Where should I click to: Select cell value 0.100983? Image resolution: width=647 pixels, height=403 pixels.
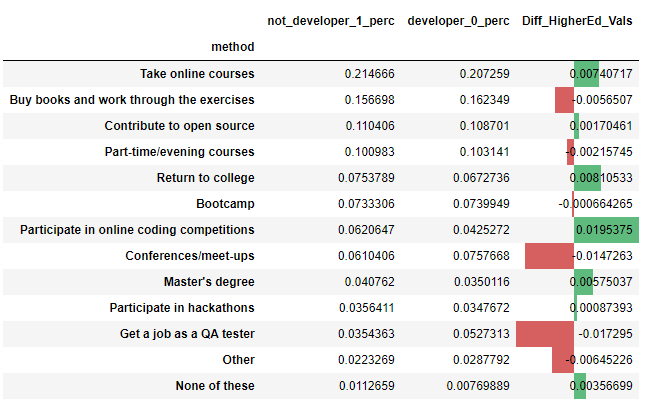[x=370, y=151]
